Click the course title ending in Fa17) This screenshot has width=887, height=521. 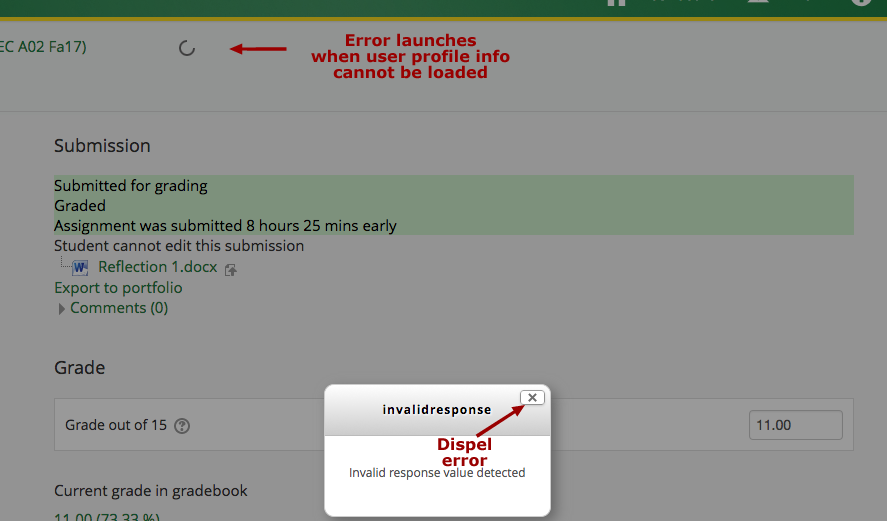(43, 46)
